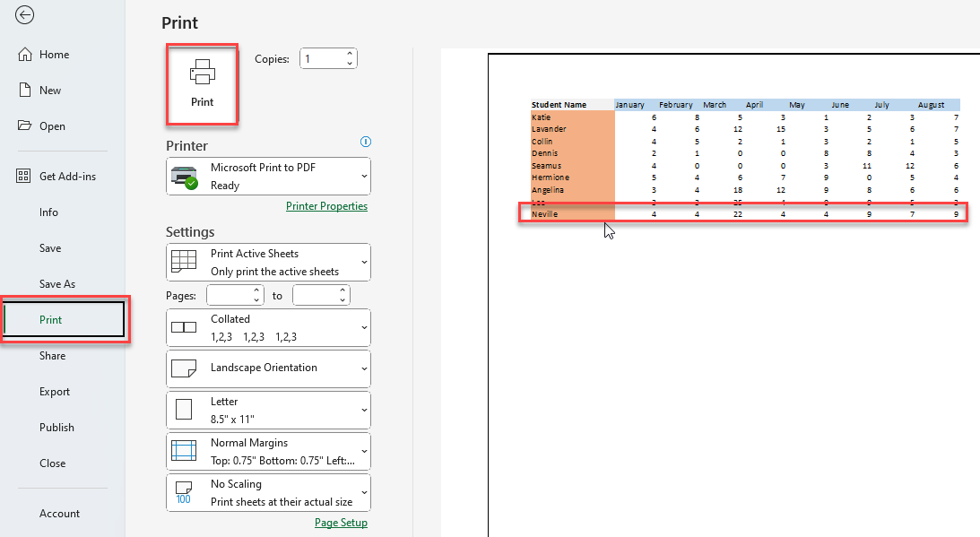Click the Student Name header in preview
This screenshot has height=537, width=980.
coord(559,105)
